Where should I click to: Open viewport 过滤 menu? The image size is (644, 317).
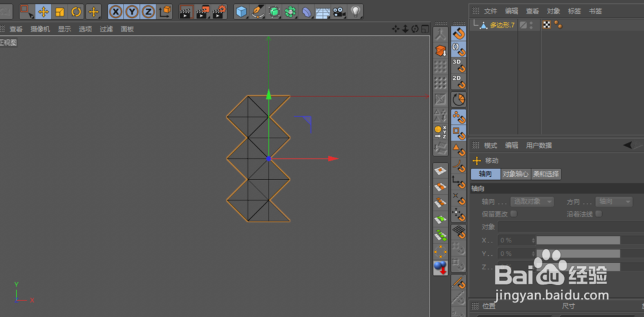pos(106,29)
